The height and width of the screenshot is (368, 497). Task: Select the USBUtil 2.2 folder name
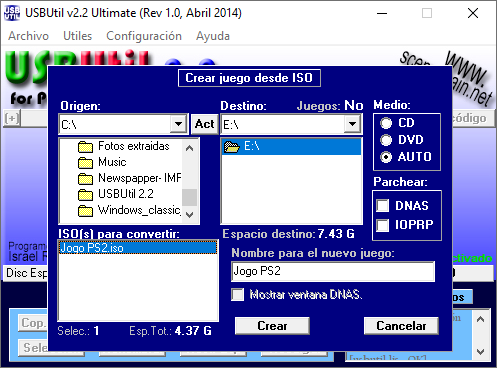pyautogui.click(x=126, y=194)
